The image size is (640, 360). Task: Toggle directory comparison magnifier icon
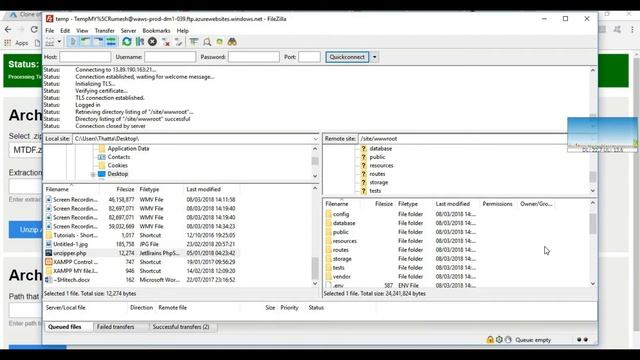207,42
